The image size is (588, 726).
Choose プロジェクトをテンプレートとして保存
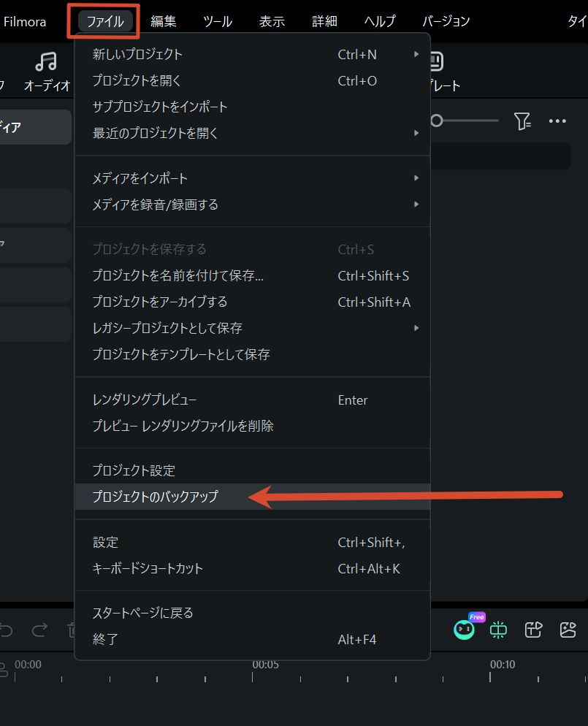click(x=252, y=355)
